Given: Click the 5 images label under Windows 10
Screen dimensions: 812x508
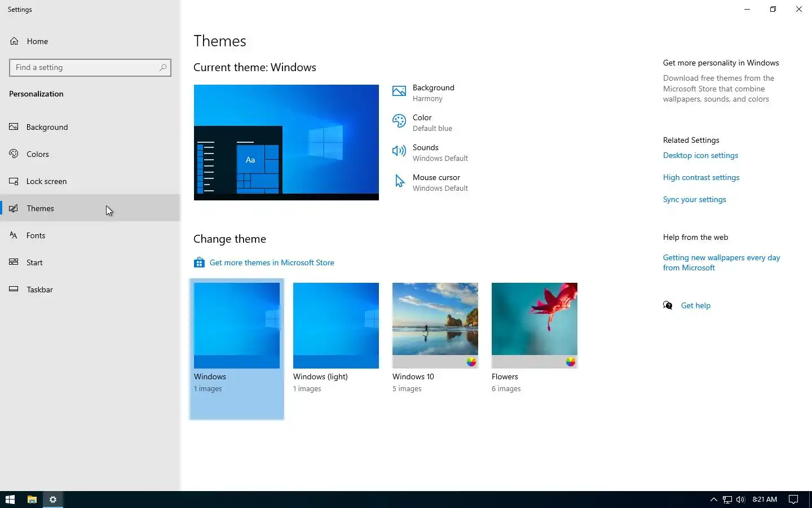Looking at the screenshot, I should [407, 389].
